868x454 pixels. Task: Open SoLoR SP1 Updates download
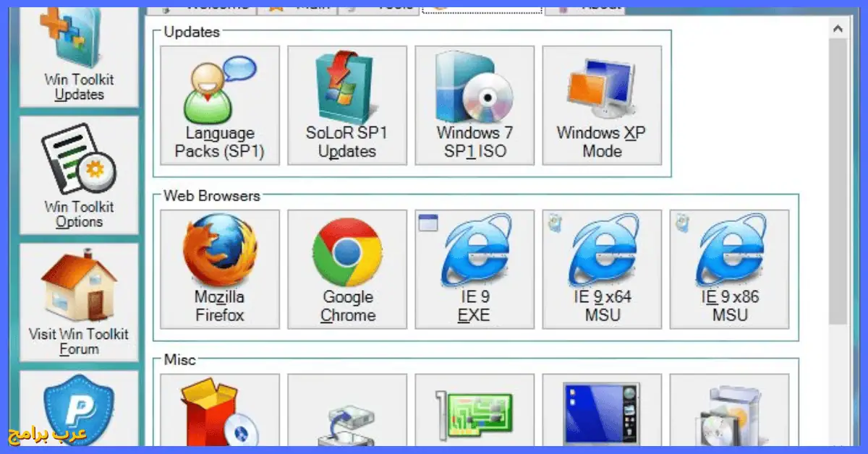click(x=347, y=106)
